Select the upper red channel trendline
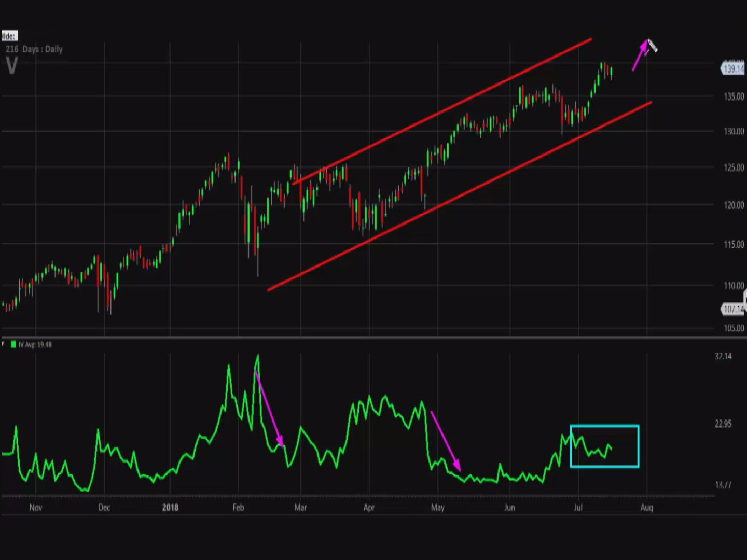The image size is (747, 560). [x=441, y=111]
